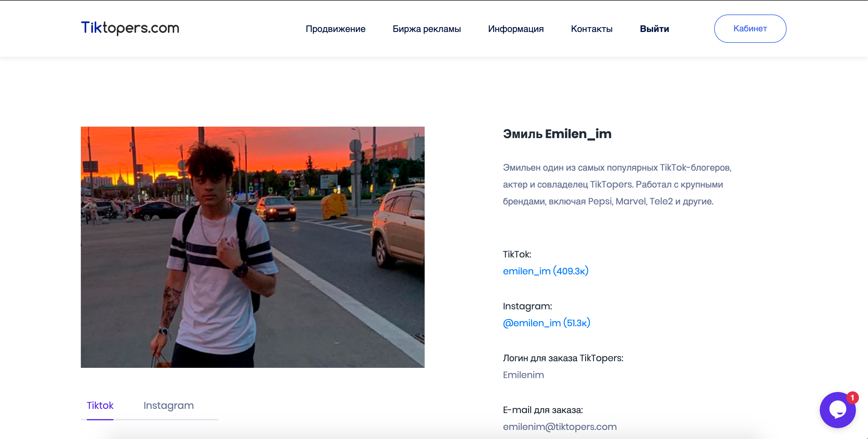Screen dimensions: 868x439
Task: Click the email emilenim@tiktopers.com
Action: (x=560, y=427)
